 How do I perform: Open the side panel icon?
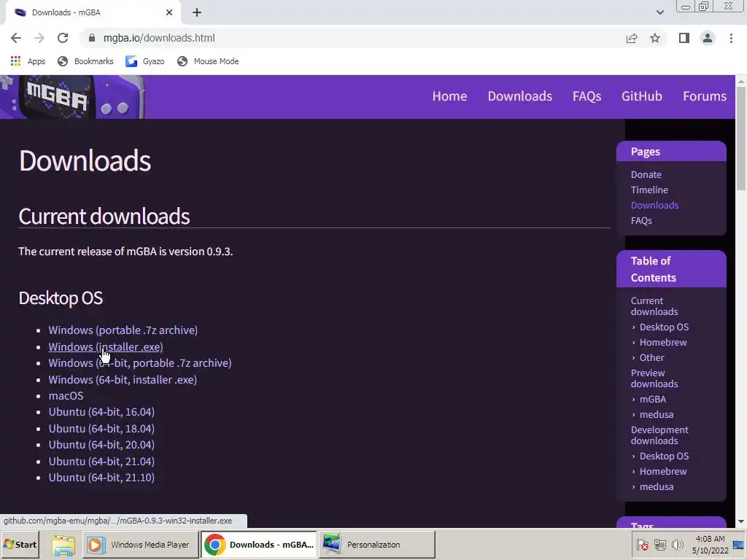click(x=684, y=38)
